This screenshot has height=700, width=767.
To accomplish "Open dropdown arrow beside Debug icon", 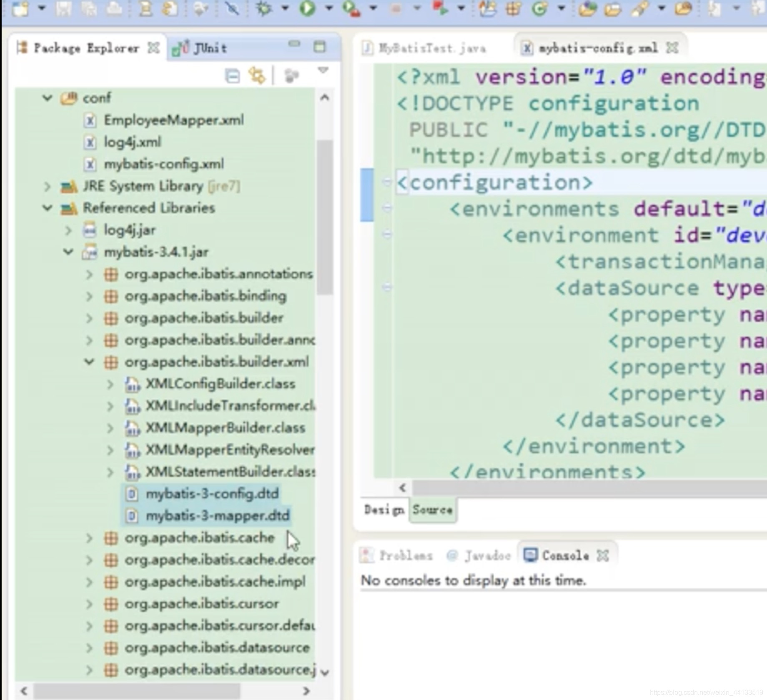I will point(285,8).
